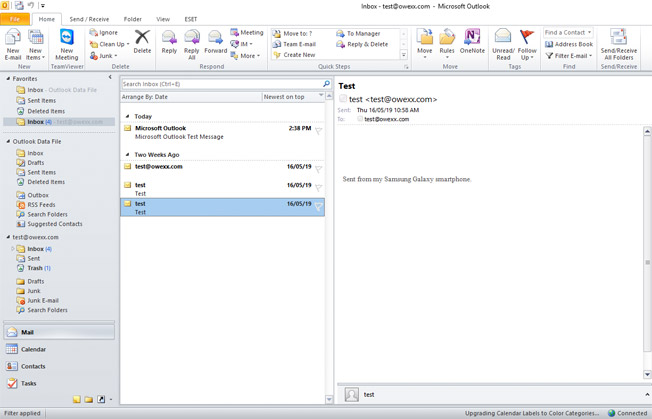Open Drafts under Outlook Data File
The width and height of the screenshot is (652, 419).
(30, 163)
